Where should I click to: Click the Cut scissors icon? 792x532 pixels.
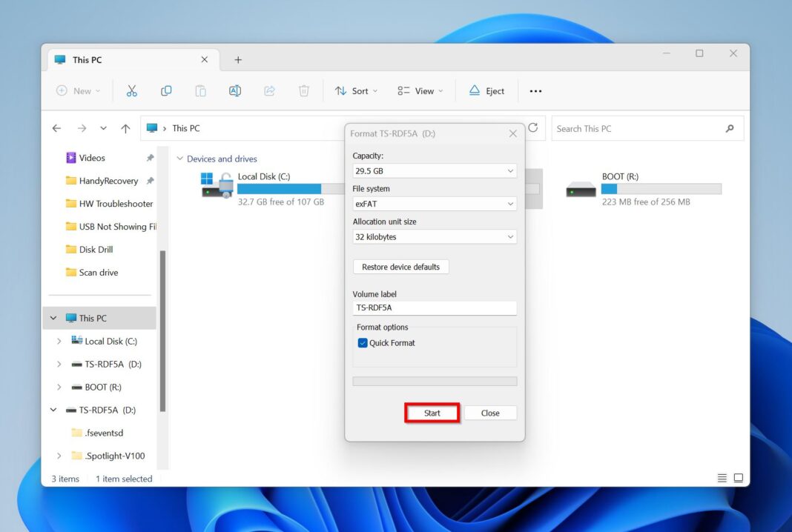[x=132, y=91]
